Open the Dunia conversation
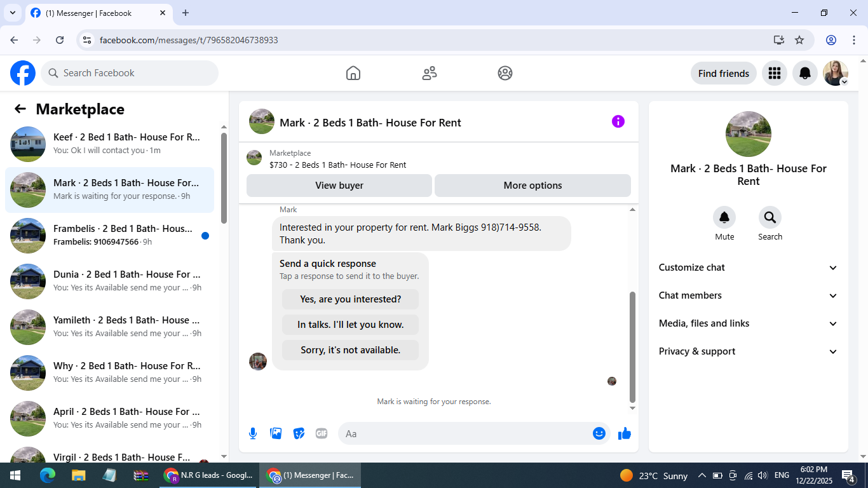This screenshot has height=488, width=868. [109, 281]
